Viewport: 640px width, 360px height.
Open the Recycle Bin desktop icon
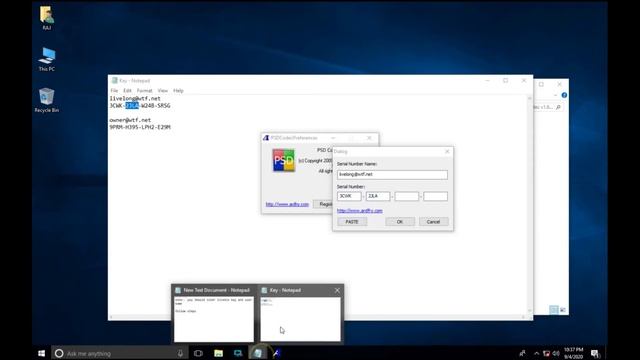click(x=47, y=100)
